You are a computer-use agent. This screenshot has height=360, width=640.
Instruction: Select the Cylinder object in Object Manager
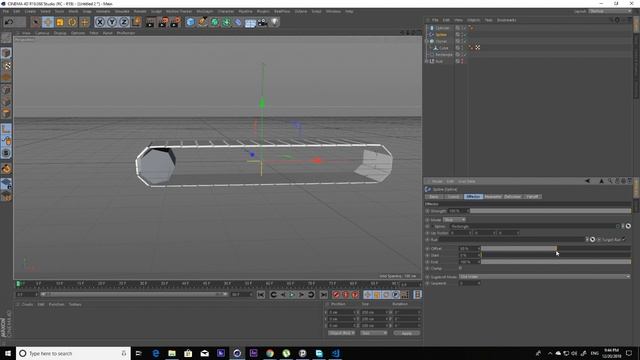(442, 28)
